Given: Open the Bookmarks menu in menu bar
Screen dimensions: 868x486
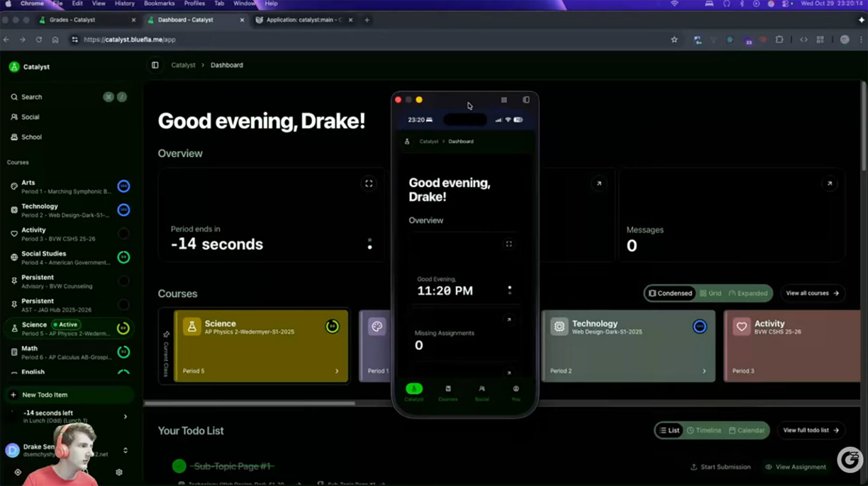Looking at the screenshot, I should click(159, 4).
